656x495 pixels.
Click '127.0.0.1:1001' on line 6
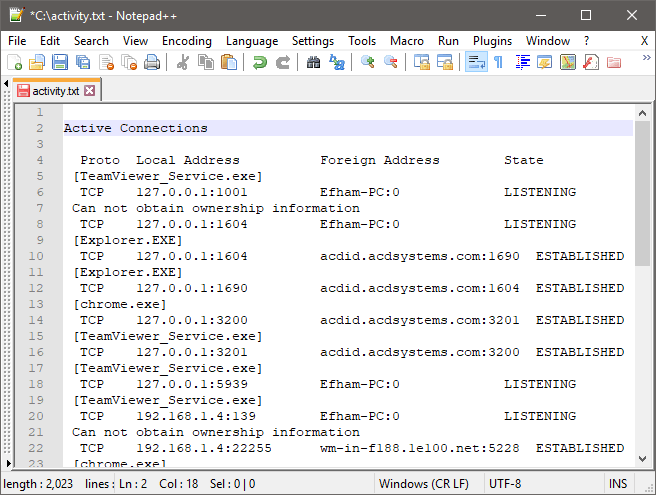tap(192, 192)
